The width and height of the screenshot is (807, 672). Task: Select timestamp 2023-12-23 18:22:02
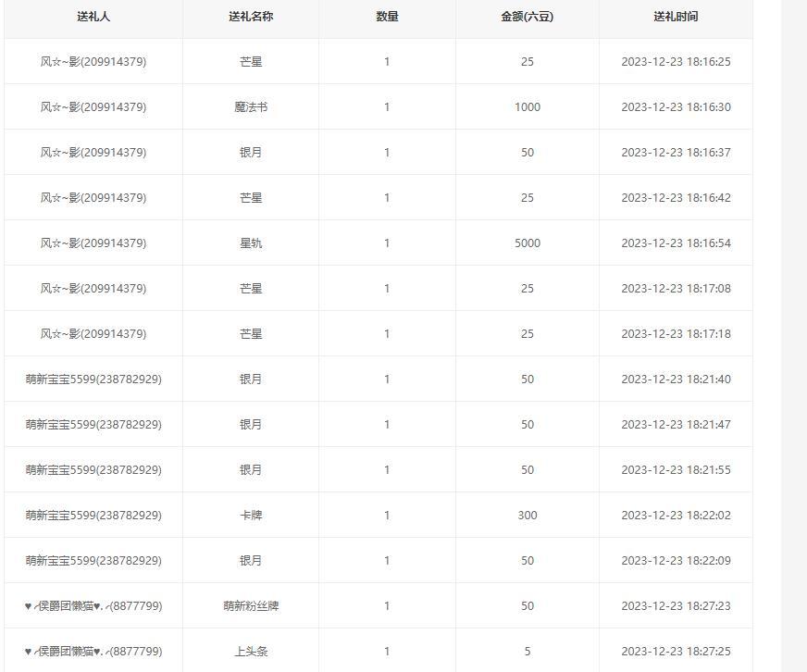[x=676, y=515]
